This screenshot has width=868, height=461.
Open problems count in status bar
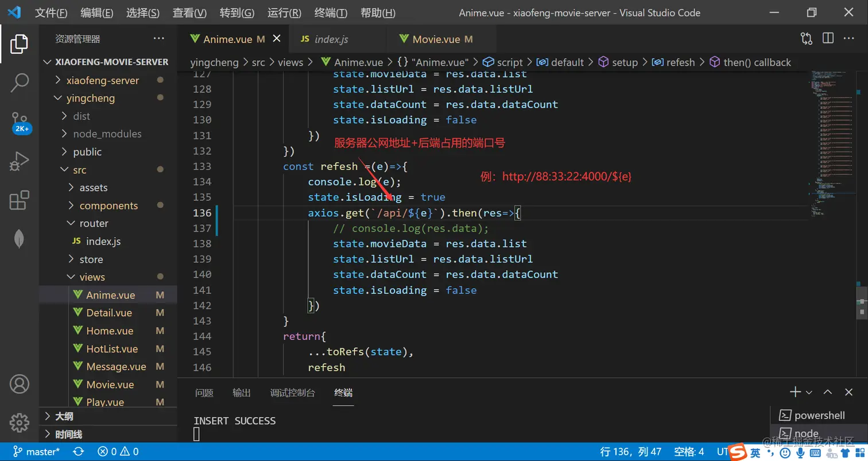(x=118, y=452)
